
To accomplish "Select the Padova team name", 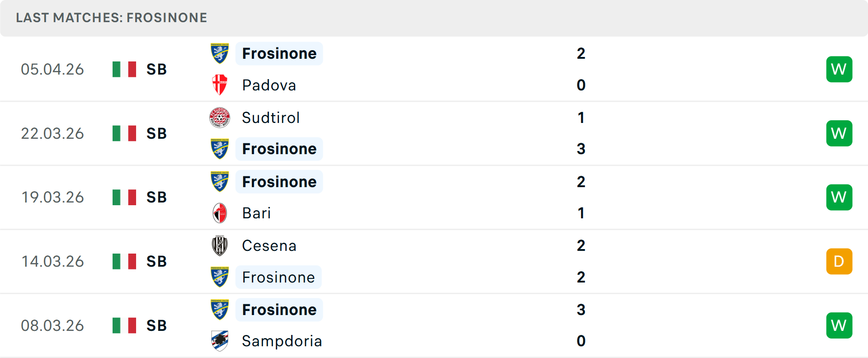I will [x=269, y=85].
